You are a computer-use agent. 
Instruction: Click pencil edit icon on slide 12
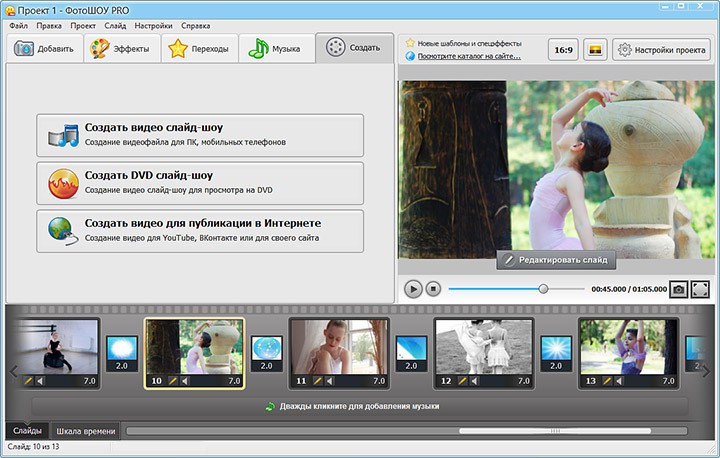click(x=462, y=381)
